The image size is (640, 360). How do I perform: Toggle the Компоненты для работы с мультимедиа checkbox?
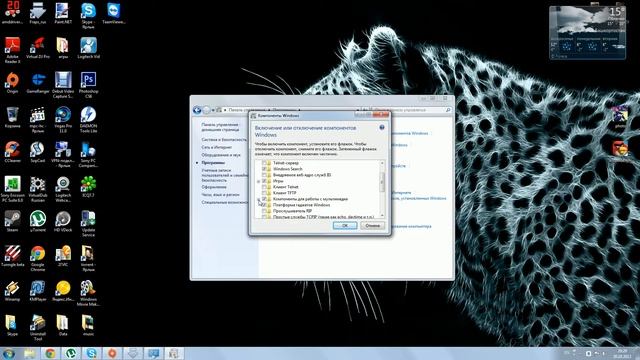point(264,199)
